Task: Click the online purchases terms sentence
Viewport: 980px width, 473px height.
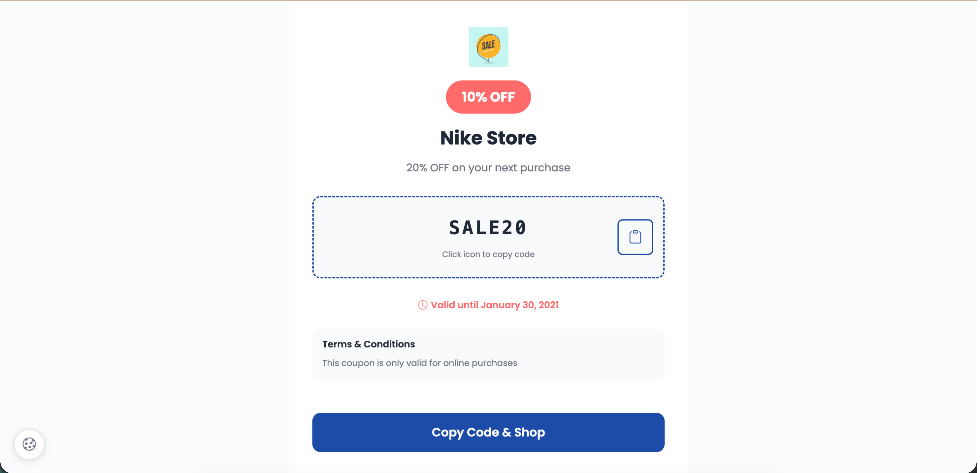Action: [x=420, y=363]
